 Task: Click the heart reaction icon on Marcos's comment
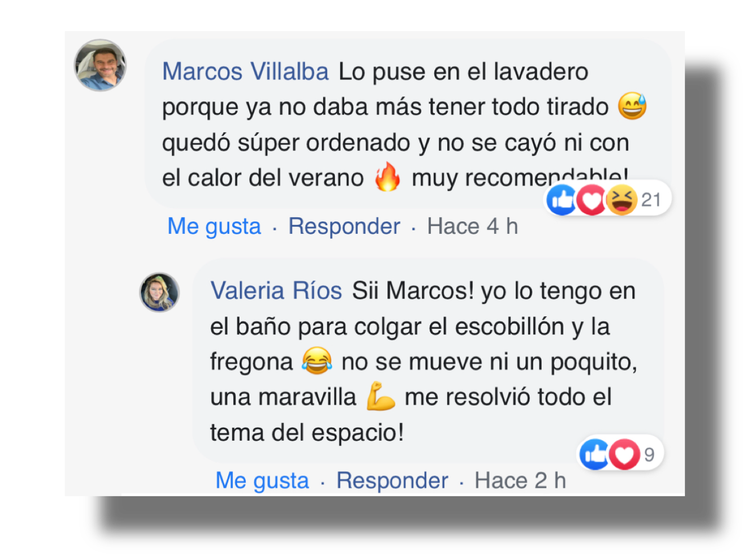592,200
